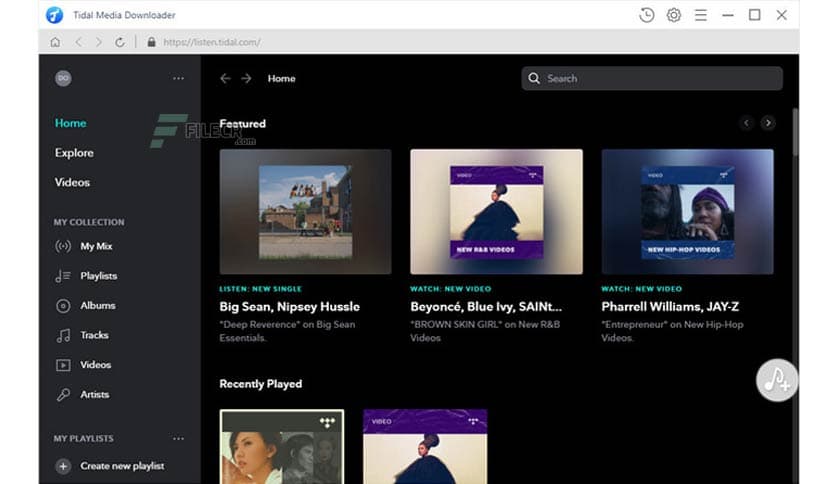Click the search magnifier icon

coord(534,78)
